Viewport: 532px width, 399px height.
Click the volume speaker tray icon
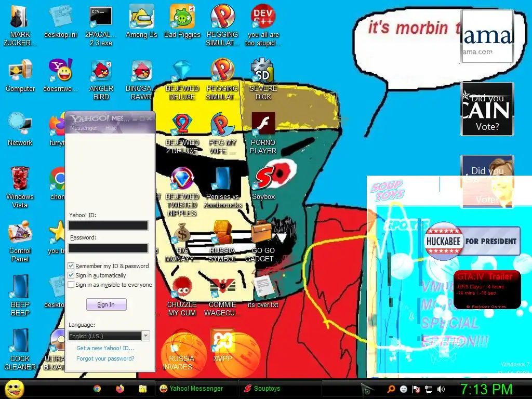tap(441, 389)
